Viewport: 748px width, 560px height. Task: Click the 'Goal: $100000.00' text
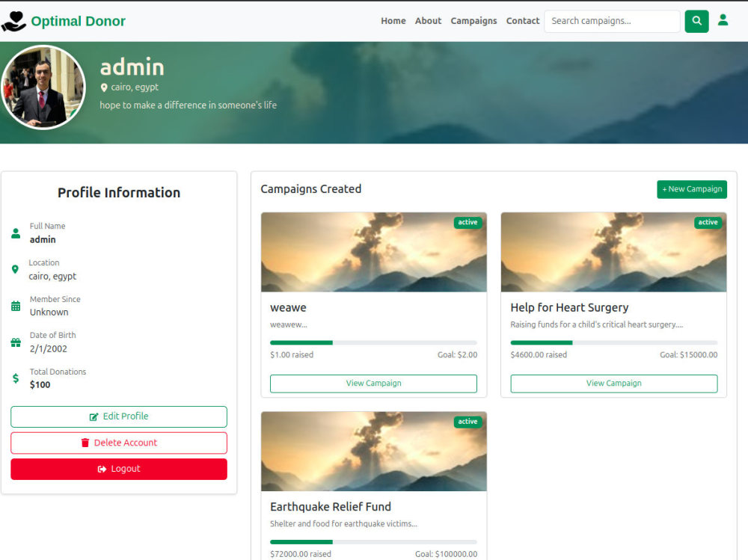pyautogui.click(x=446, y=554)
